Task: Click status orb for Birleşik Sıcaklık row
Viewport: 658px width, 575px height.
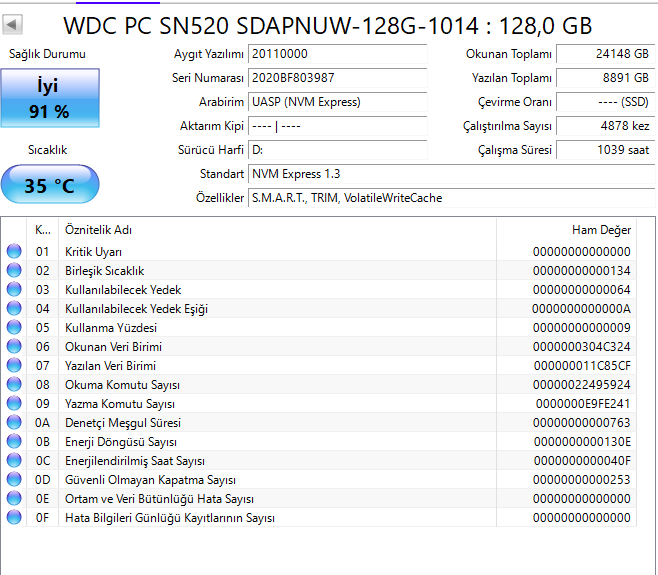Action: (14, 270)
